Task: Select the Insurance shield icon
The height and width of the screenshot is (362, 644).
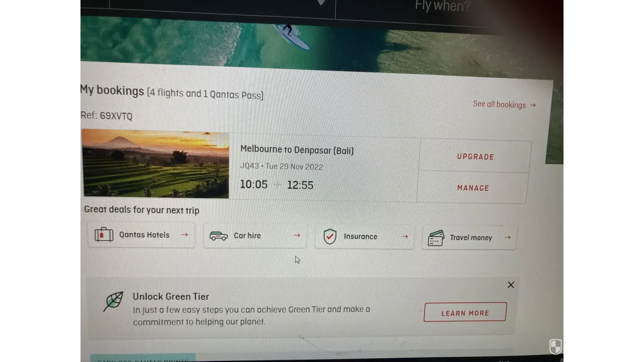Action: (x=330, y=236)
